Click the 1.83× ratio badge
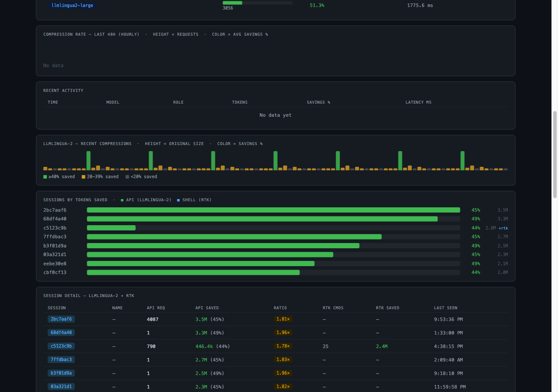Image resolution: width=558 pixels, height=392 pixels. 283,360
